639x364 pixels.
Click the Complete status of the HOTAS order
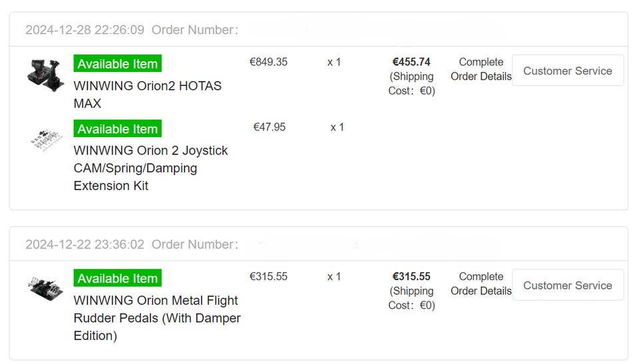[481, 62]
